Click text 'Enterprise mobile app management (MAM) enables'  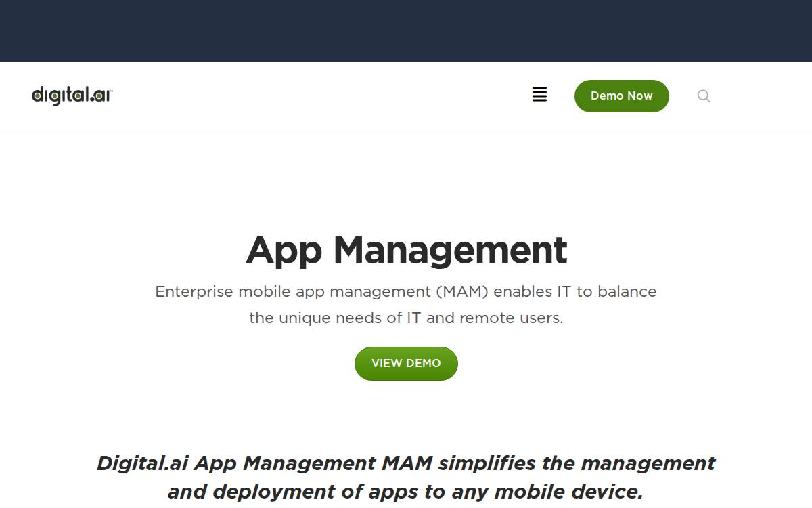tap(354, 292)
